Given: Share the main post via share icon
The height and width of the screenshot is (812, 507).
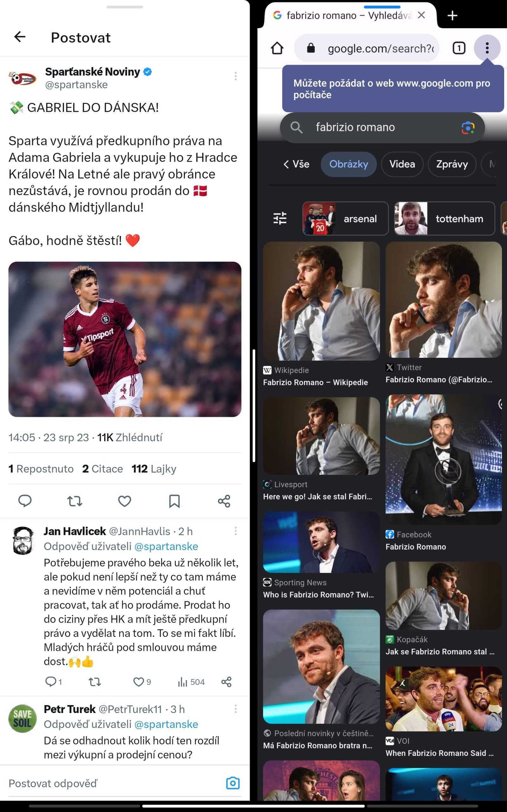Looking at the screenshot, I should tap(224, 501).
